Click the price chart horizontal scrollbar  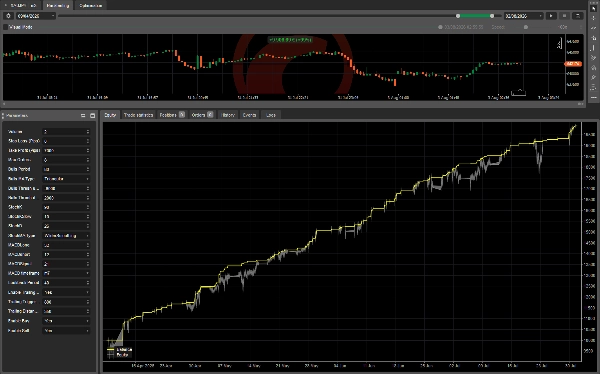coord(293,104)
